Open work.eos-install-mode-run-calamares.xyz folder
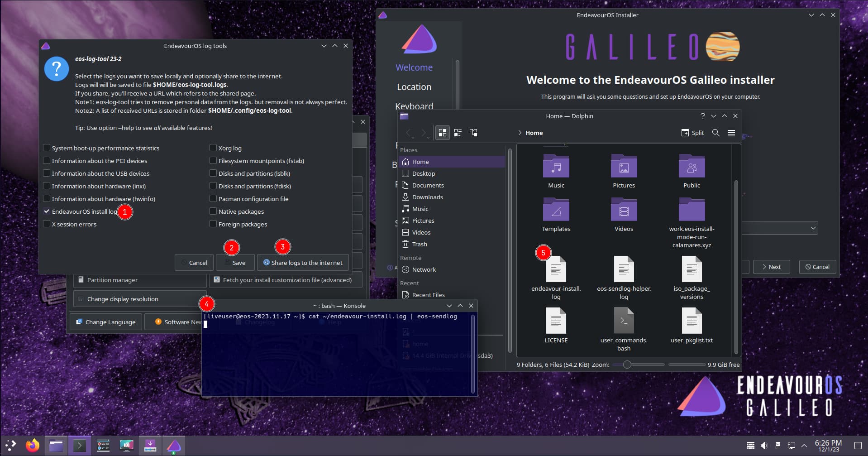Viewport: 868px width, 456px height. pyautogui.click(x=692, y=223)
